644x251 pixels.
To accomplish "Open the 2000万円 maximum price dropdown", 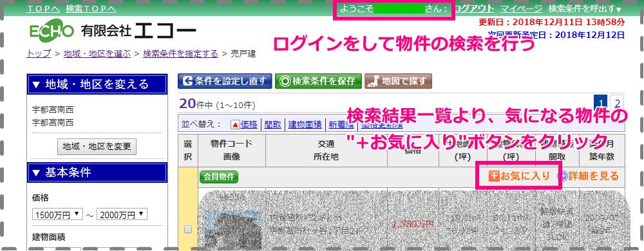I will pos(122,214).
